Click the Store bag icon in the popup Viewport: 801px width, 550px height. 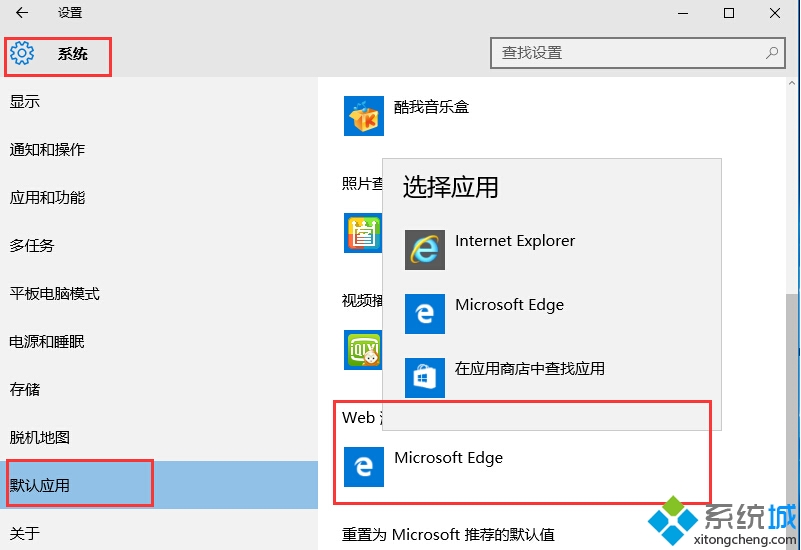coord(425,377)
